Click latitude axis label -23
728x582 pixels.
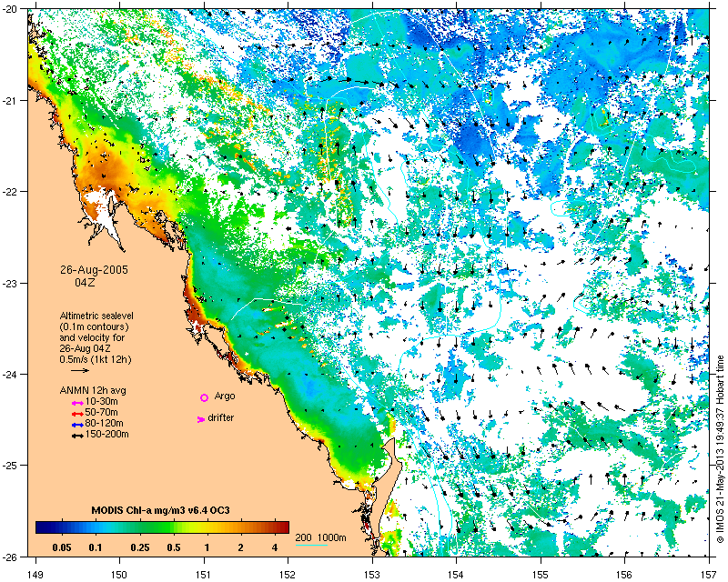[11, 283]
